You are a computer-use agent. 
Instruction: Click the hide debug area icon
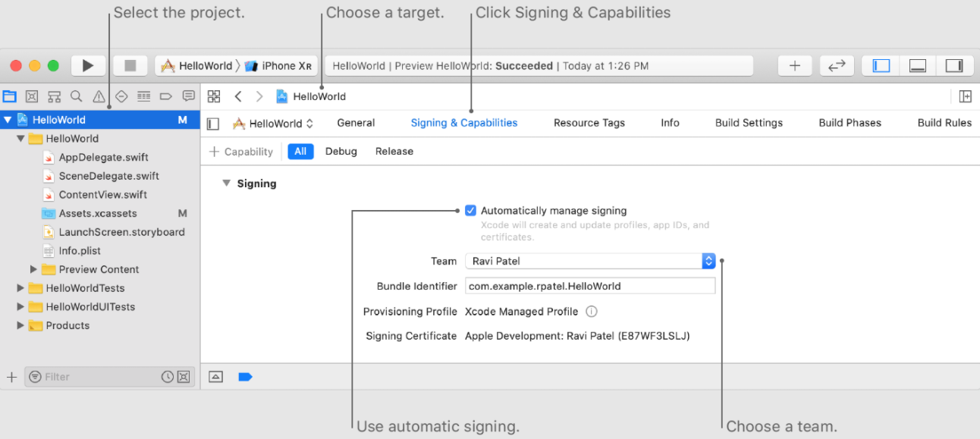[216, 377]
